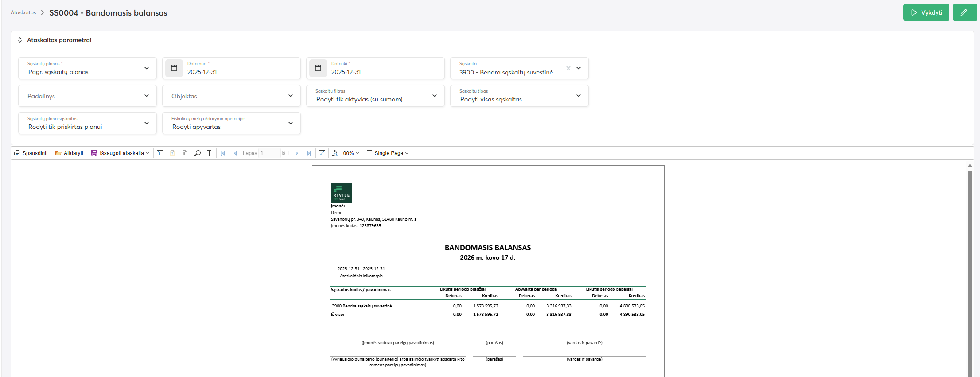Open the Išsaugoti ataskaita save menu
980x377 pixels.
[121, 153]
